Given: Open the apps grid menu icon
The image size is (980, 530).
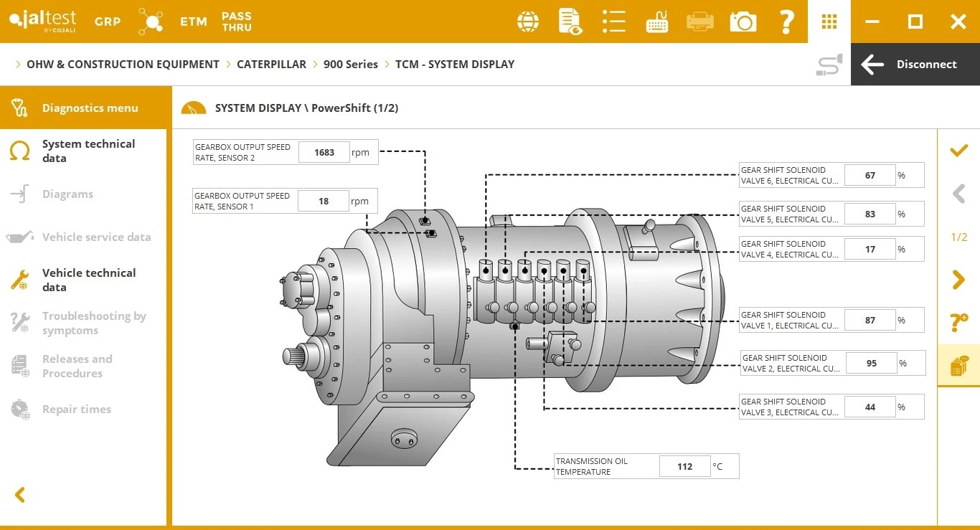Looking at the screenshot, I should (x=829, y=22).
